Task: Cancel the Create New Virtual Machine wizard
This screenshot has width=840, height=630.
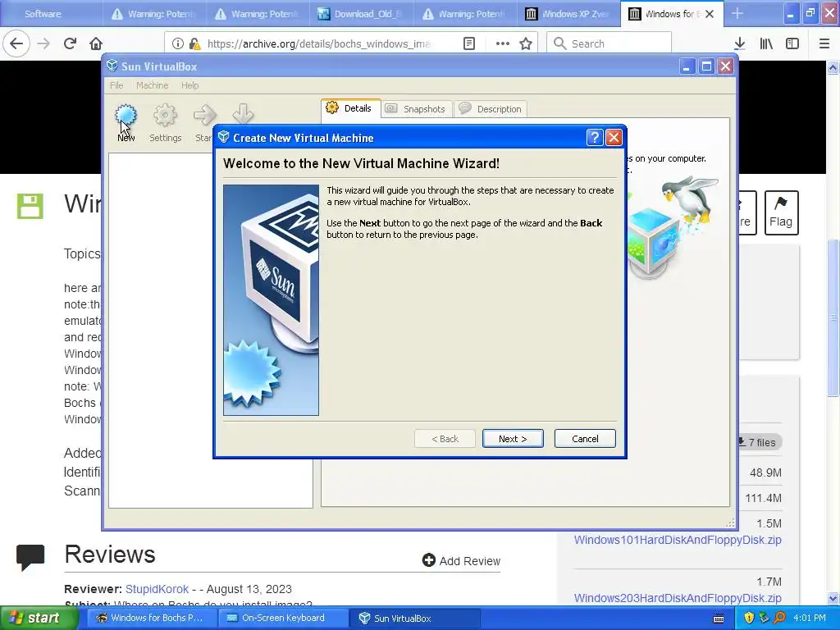Action: click(584, 439)
